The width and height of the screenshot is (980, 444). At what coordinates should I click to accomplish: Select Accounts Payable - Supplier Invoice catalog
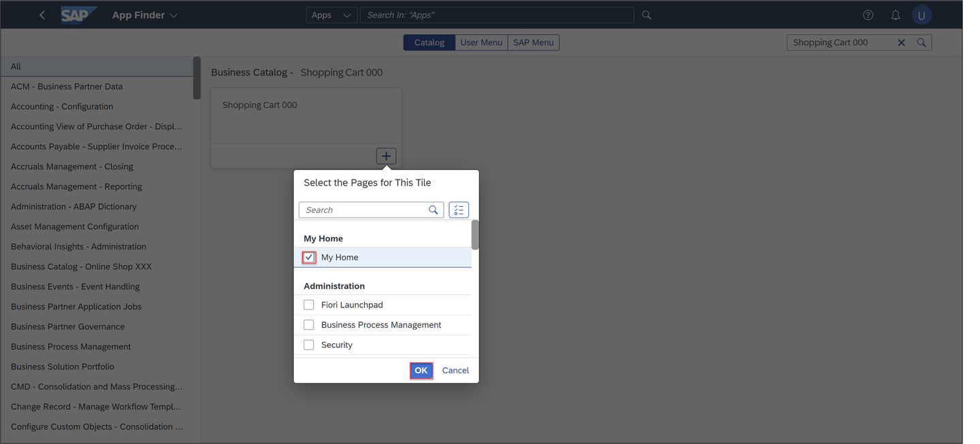(97, 146)
